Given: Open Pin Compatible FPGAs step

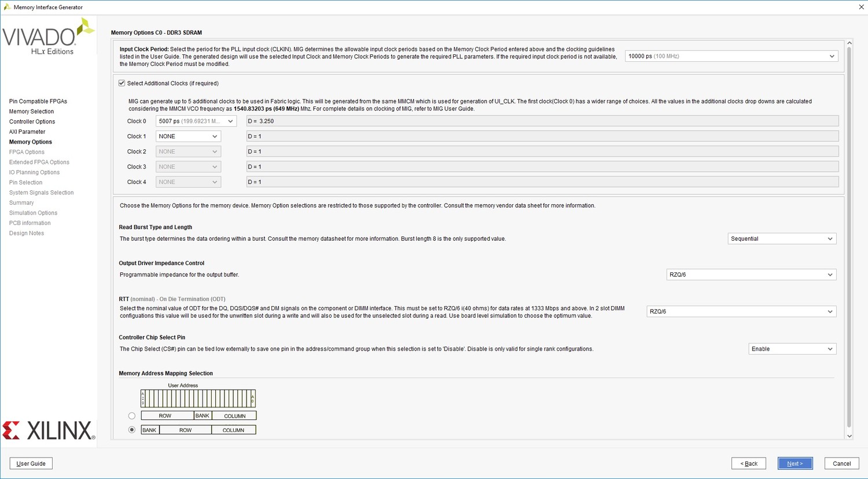Looking at the screenshot, I should click(x=38, y=101).
